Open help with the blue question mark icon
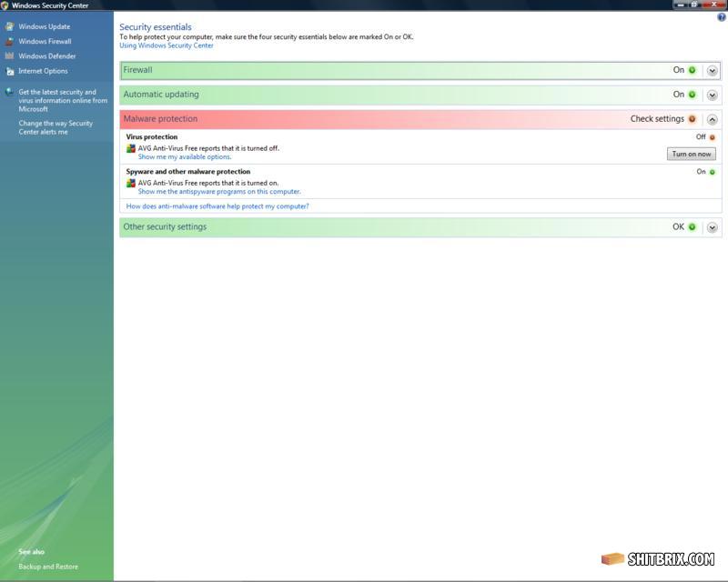 tap(722, 17)
